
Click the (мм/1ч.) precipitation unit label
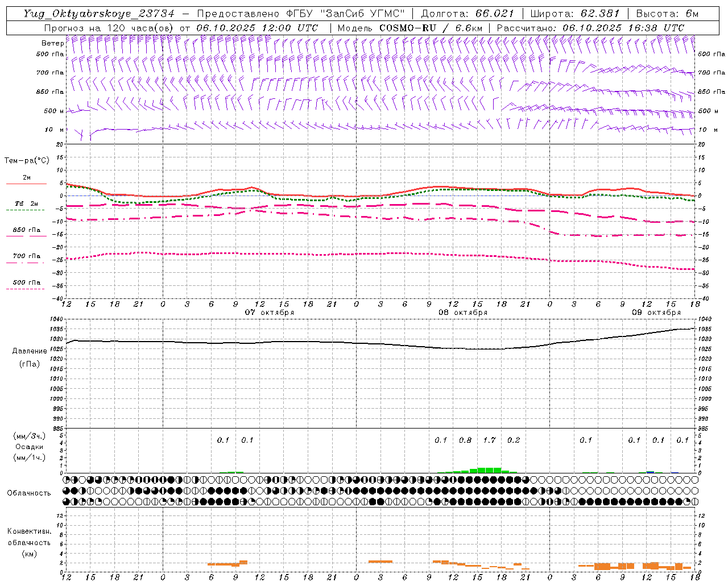point(30,458)
